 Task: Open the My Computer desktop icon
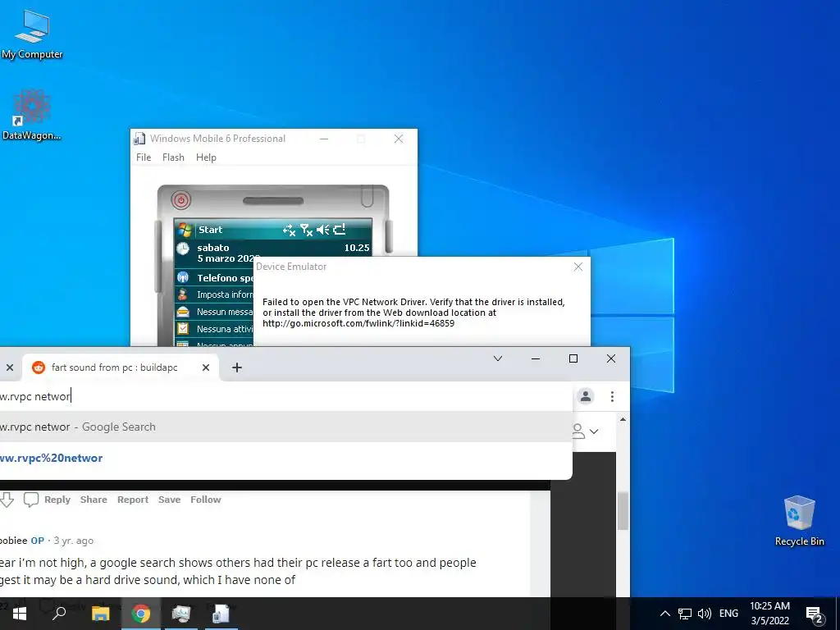coord(32,33)
